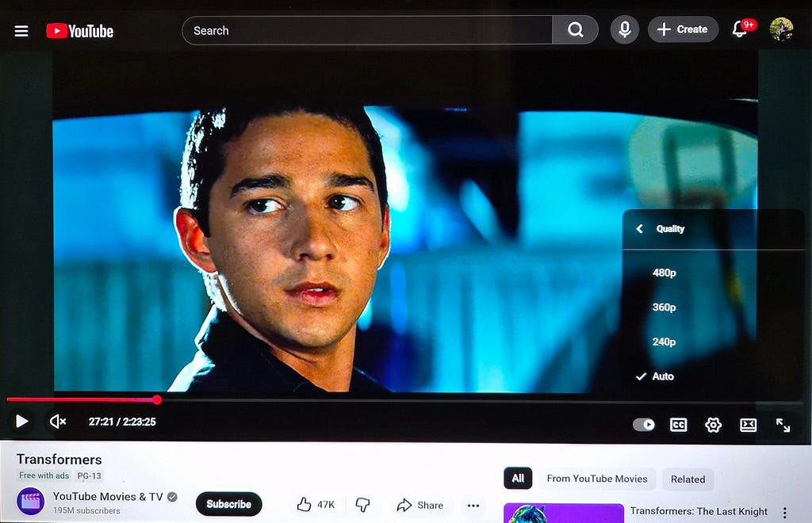This screenshot has width=812, height=523.
Task: Click the magnifying glass search button
Action: pyautogui.click(x=576, y=30)
